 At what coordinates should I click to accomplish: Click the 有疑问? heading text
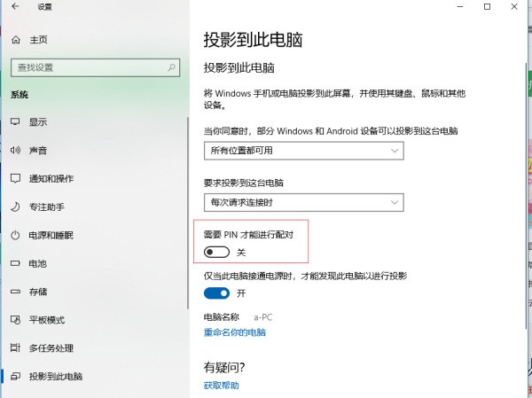click(x=224, y=367)
